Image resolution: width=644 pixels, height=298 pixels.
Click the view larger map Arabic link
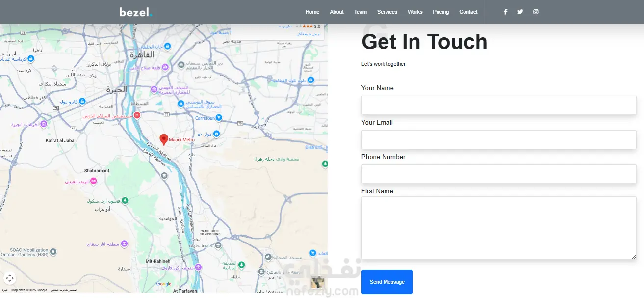(309, 34)
